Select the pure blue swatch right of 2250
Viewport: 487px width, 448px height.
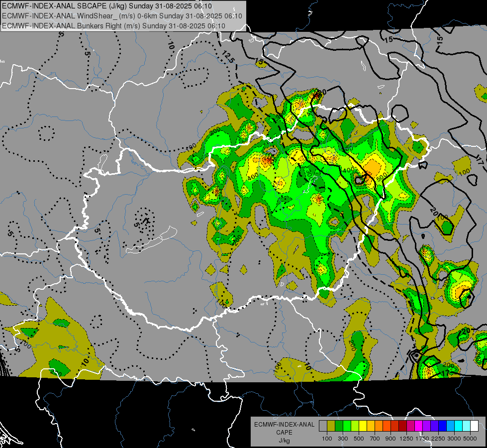(443, 426)
